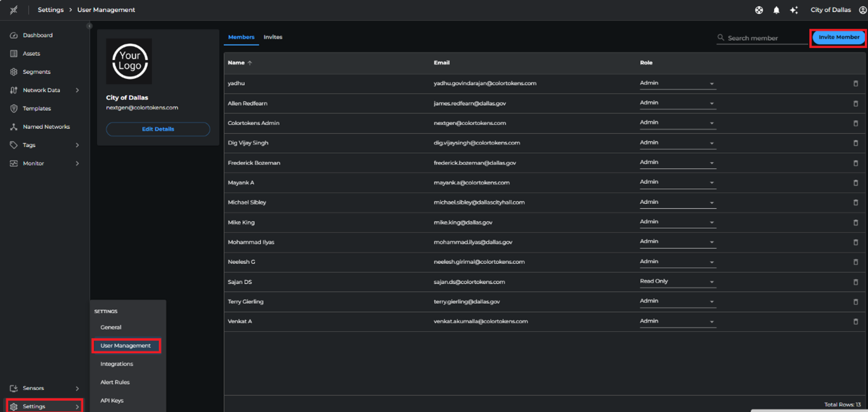The height and width of the screenshot is (412, 868).
Task: Go to Segments in the sidebar
Action: (37, 72)
